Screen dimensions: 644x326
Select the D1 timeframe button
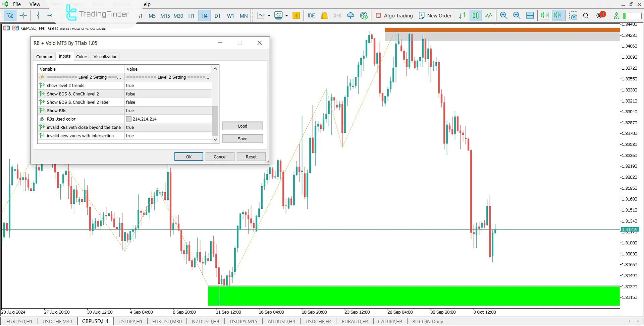(217, 16)
